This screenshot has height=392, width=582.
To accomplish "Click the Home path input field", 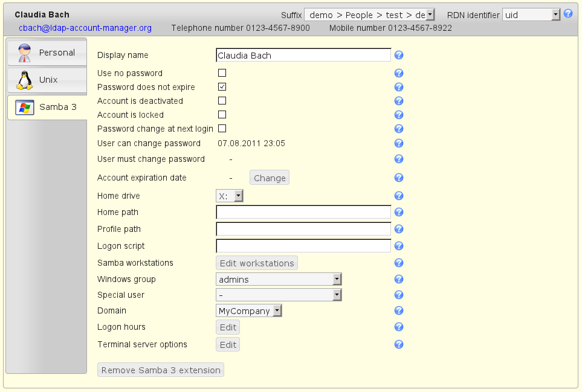I will point(303,212).
